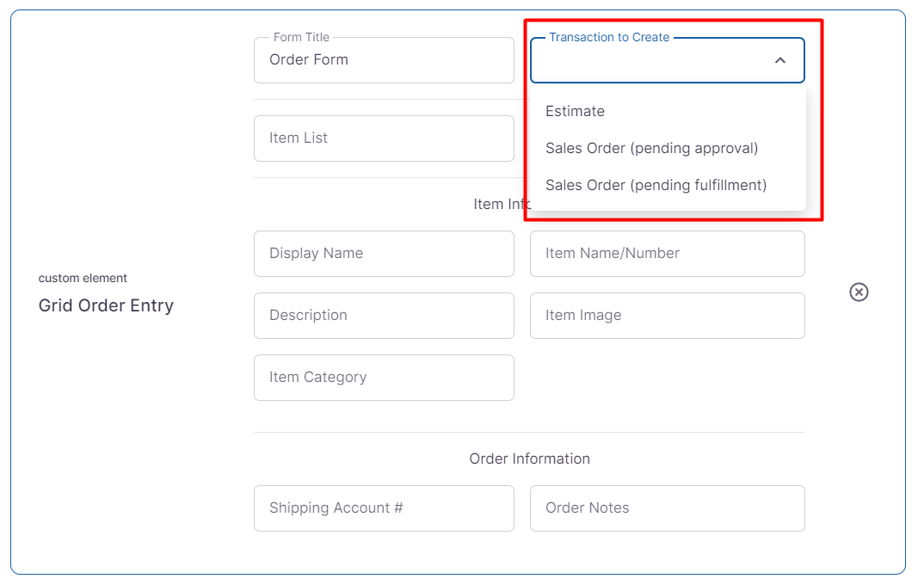Click into the Description field
This screenshot has height=585, width=924.
pos(384,316)
